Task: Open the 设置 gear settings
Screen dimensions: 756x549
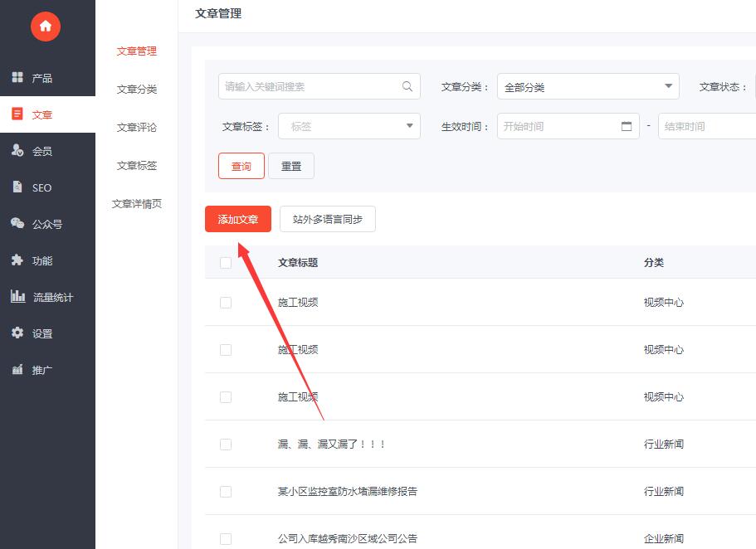Action: point(41,333)
